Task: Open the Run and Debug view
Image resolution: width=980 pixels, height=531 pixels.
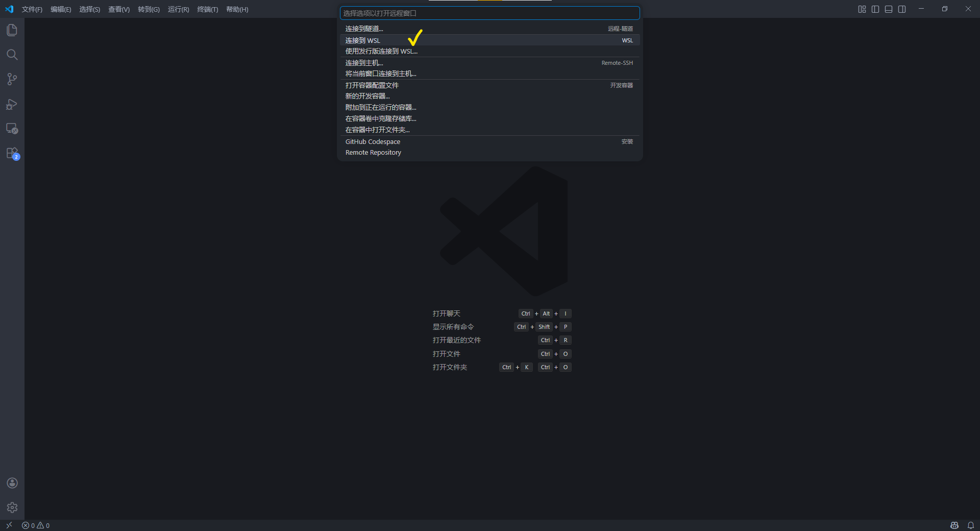Action: click(x=12, y=104)
